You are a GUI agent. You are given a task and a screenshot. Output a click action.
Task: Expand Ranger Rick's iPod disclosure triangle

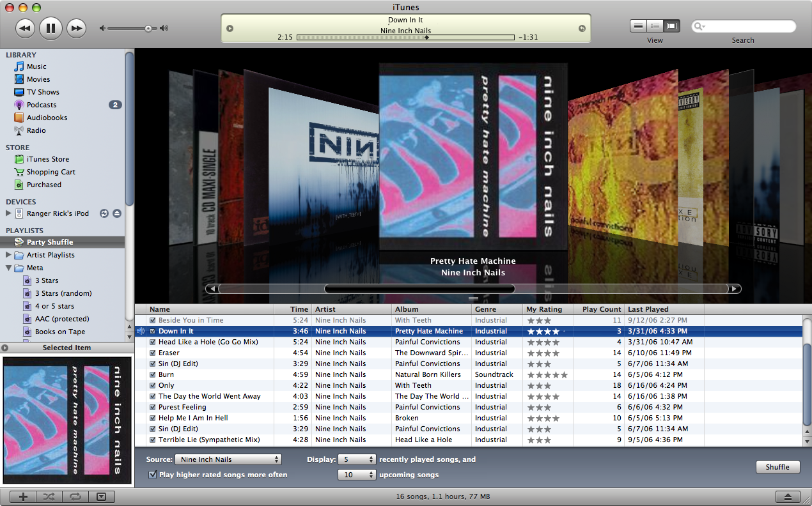pos(8,213)
